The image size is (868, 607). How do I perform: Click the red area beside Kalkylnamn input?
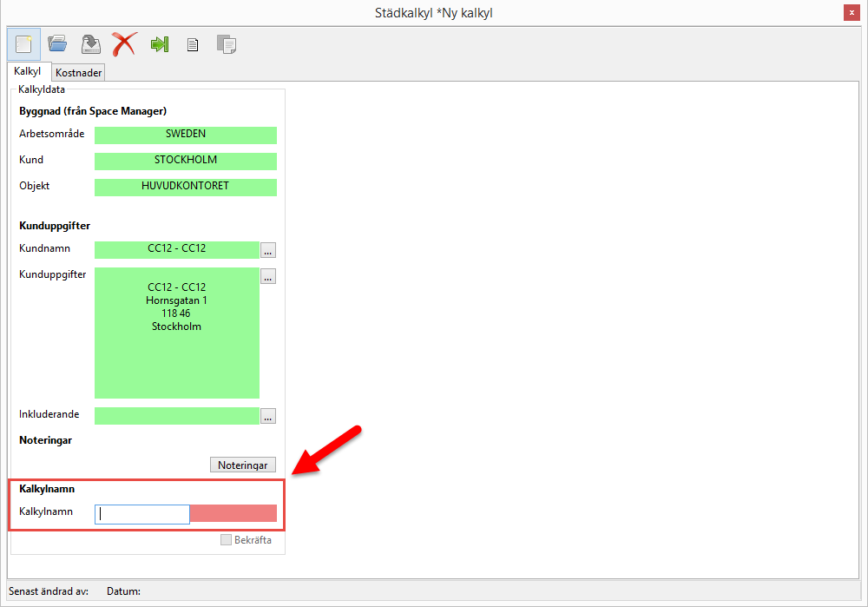tap(233, 513)
